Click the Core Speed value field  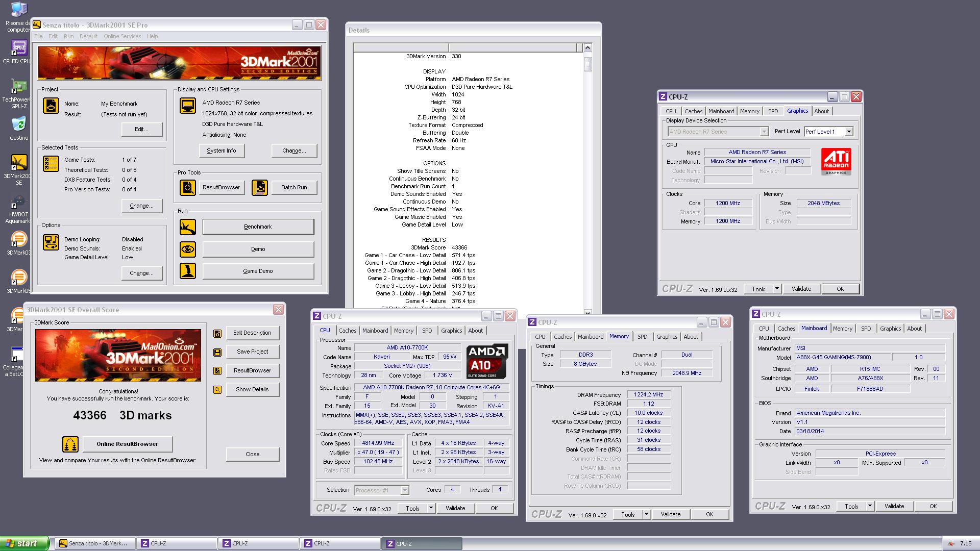[x=378, y=443]
